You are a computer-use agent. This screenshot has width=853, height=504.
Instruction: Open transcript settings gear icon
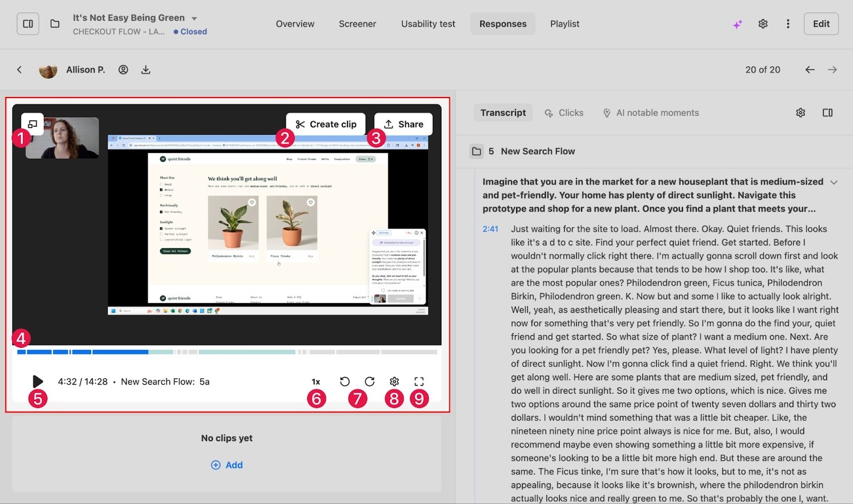tap(800, 113)
